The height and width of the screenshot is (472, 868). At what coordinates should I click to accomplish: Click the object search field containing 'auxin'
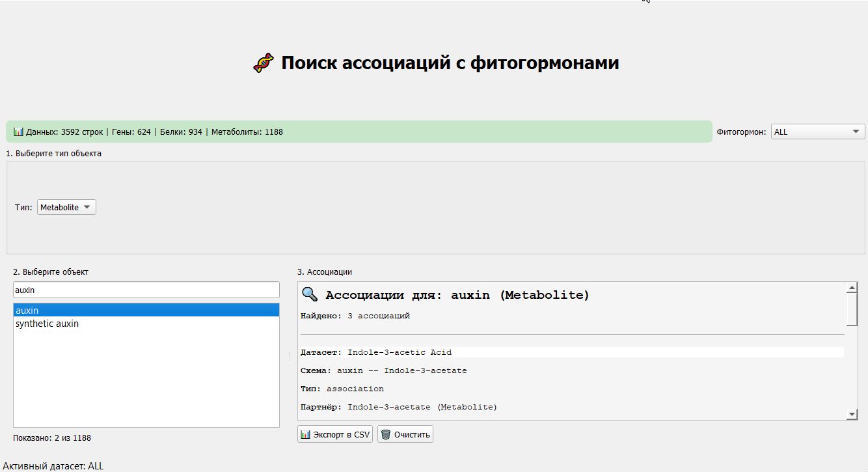point(146,290)
